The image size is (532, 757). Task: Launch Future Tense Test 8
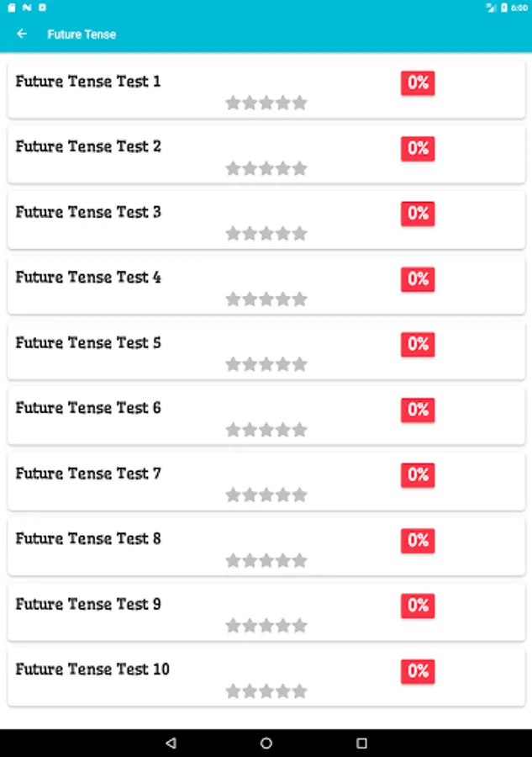click(88, 538)
